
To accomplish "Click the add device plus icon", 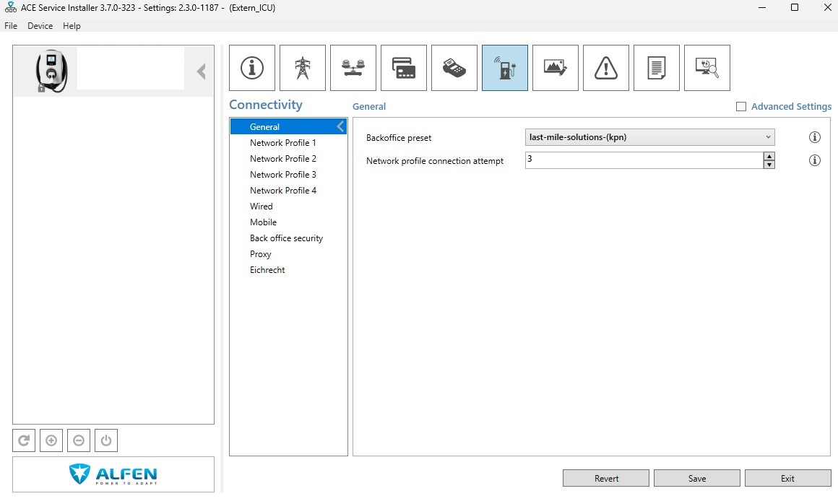I will (51, 440).
